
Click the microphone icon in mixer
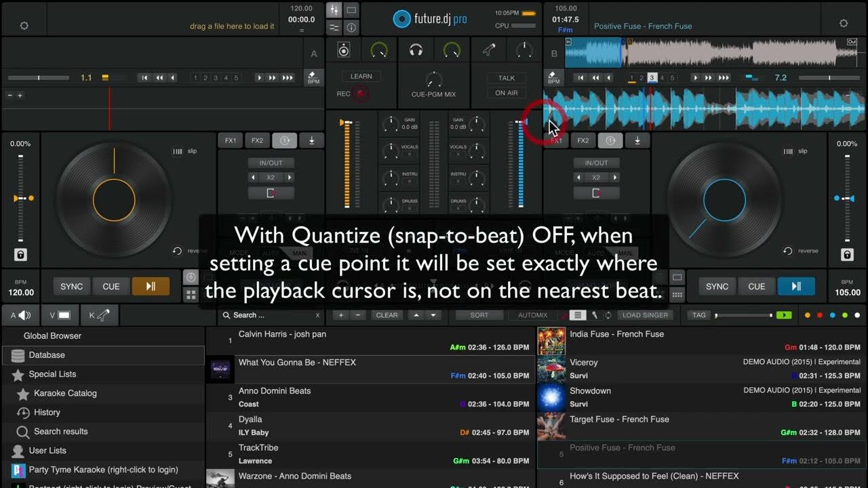tap(488, 49)
